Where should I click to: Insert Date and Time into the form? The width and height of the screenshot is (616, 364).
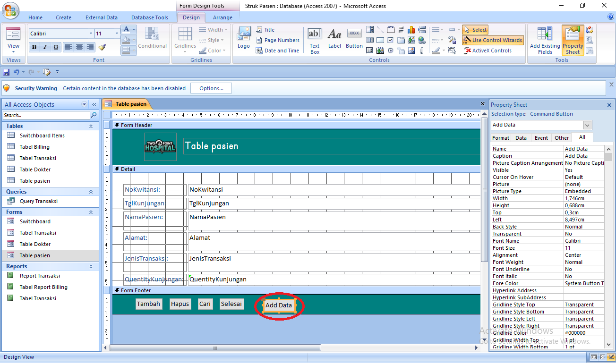[278, 51]
